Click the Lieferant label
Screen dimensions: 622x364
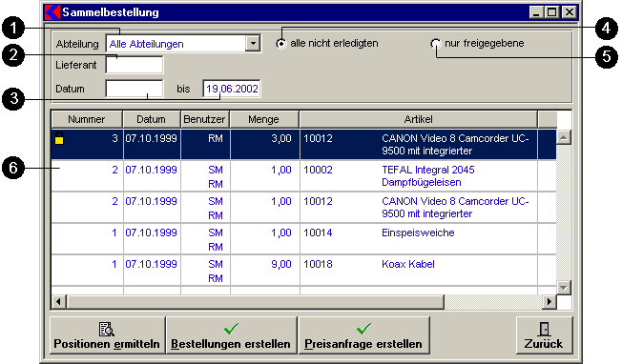click(x=76, y=65)
